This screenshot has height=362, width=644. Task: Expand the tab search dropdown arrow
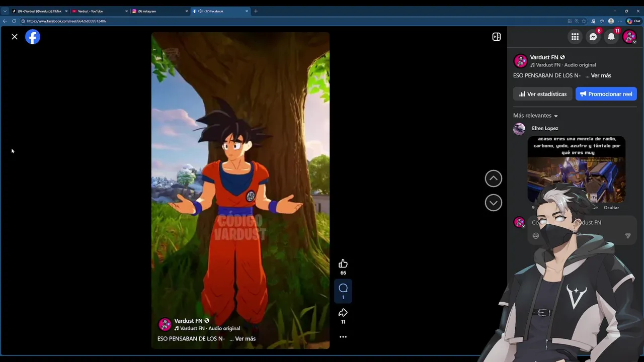pyautogui.click(x=5, y=11)
